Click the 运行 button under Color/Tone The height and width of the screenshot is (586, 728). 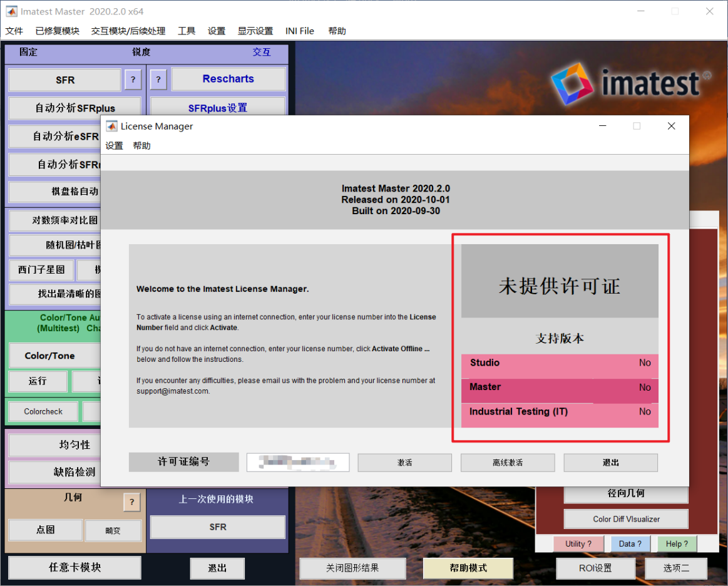point(38,381)
